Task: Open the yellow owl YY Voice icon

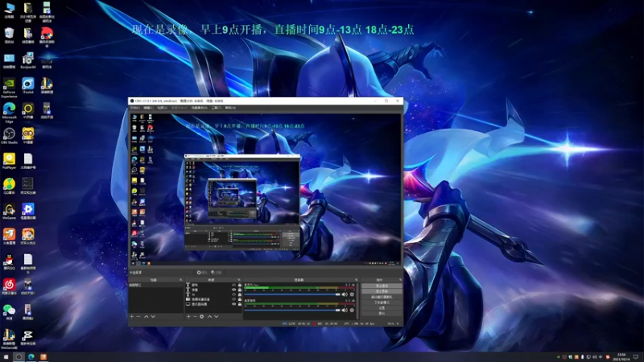Action: (x=28, y=136)
